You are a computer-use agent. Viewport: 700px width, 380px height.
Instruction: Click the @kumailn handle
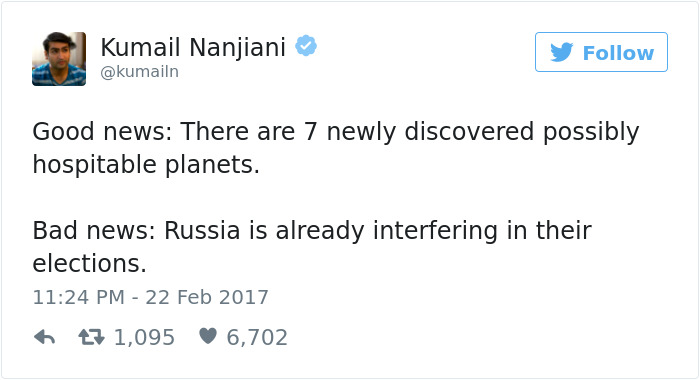pos(140,71)
